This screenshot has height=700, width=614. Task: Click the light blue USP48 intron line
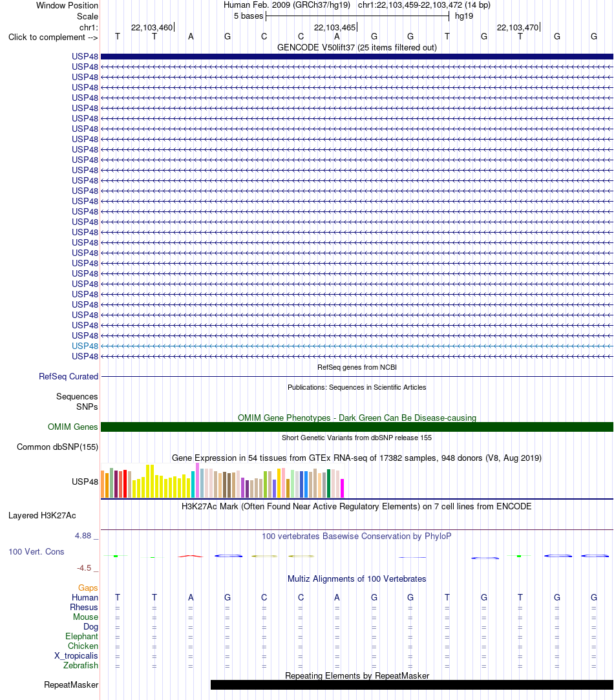coord(357,346)
